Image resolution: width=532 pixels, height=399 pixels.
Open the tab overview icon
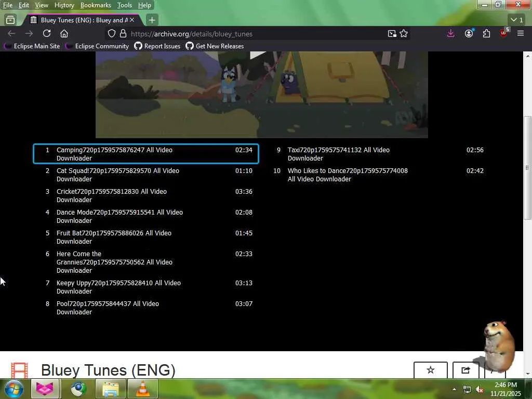[10, 20]
